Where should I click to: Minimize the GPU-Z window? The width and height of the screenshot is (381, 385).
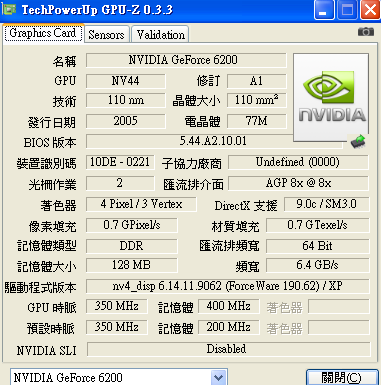324,10
